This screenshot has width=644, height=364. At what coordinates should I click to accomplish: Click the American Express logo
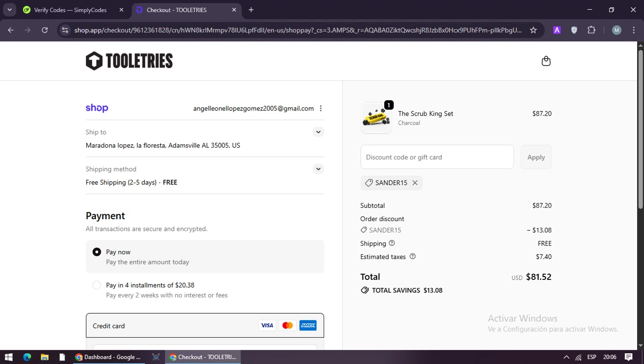tap(308, 325)
